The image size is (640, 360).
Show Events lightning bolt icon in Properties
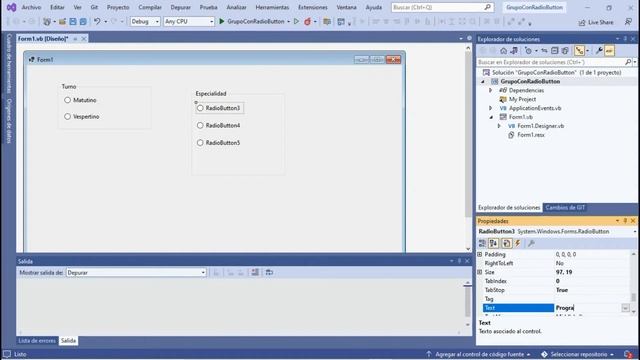[x=518, y=243]
